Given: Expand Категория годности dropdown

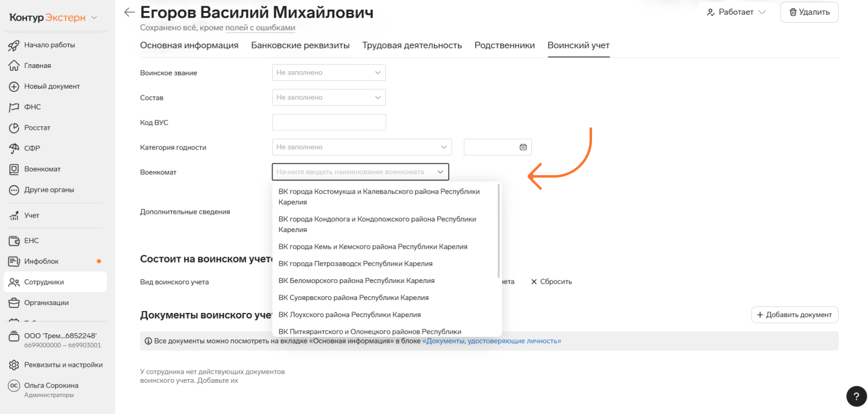Looking at the screenshot, I should (x=361, y=147).
